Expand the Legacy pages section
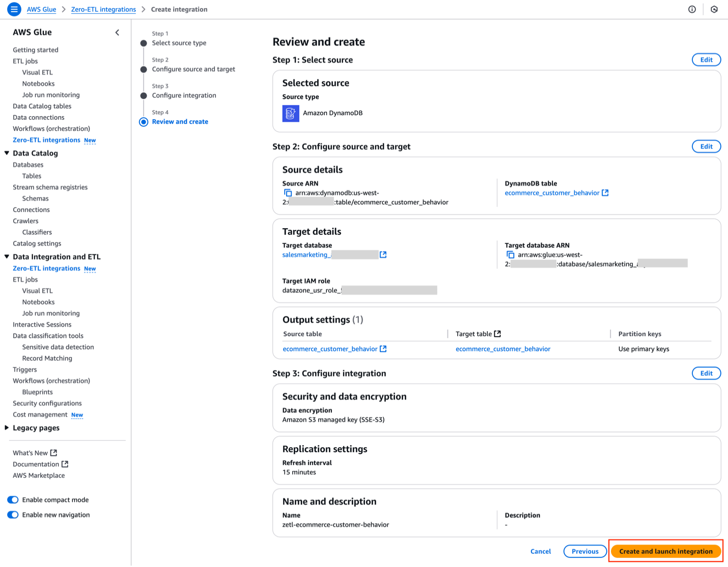Image resolution: width=728 pixels, height=567 pixels. [7, 428]
